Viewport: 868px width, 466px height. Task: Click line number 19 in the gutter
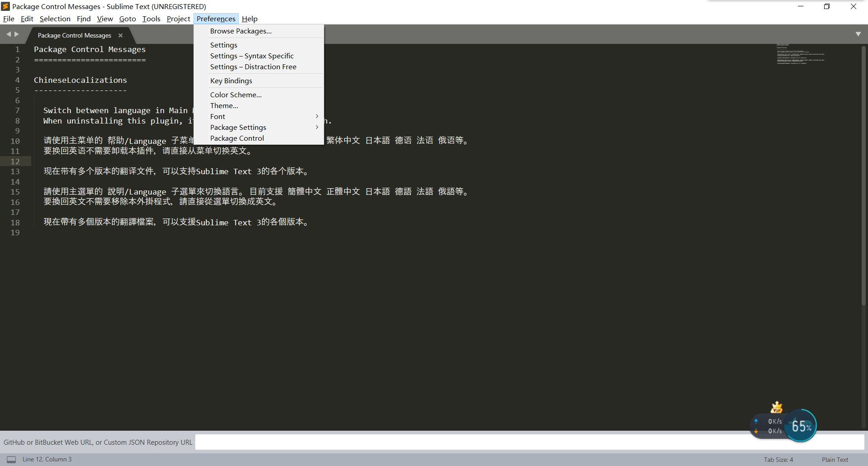(x=15, y=233)
